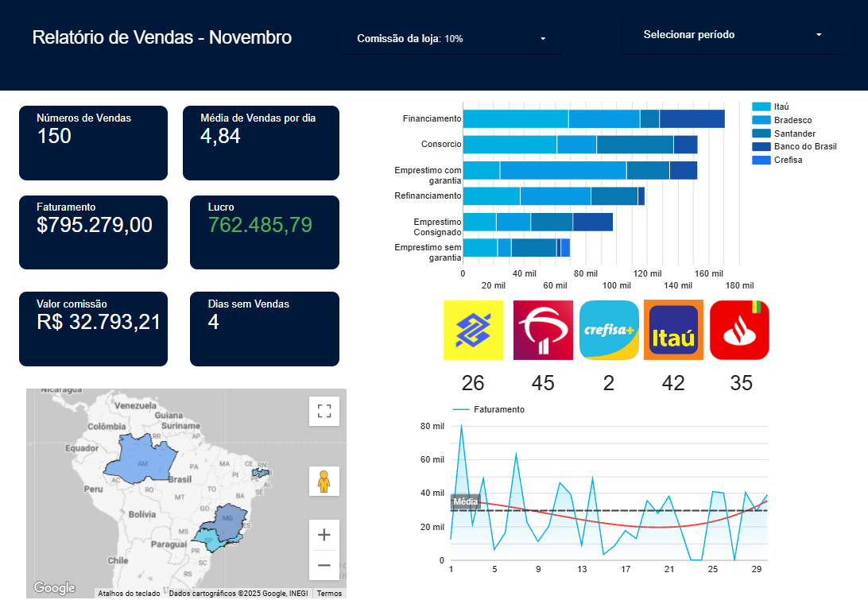Click the Itaú bank logo
This screenshot has height=600, width=868.
pyautogui.click(x=673, y=330)
